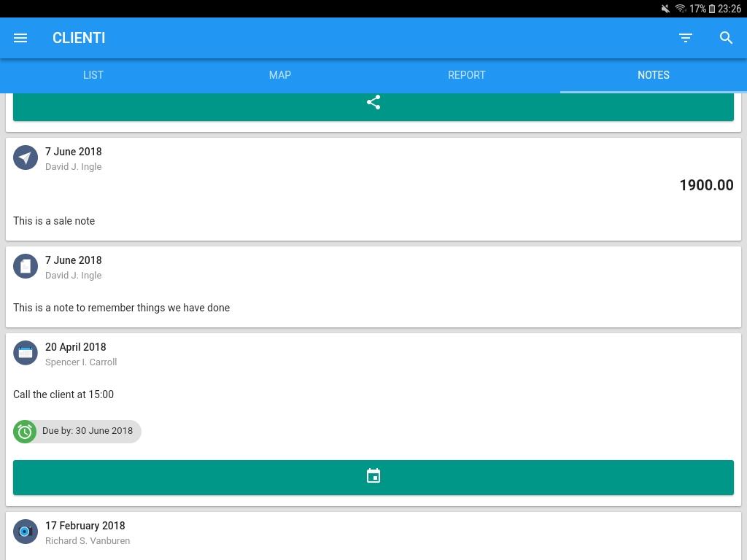Tap the sale note paper-plane icon

coord(26,157)
